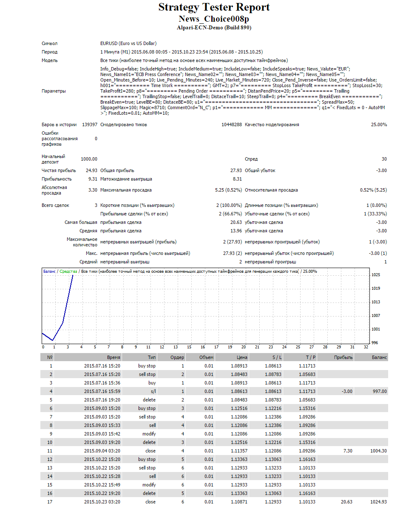Click the Alpari-ECN-Demo (Build 890) subtitle

214,28
